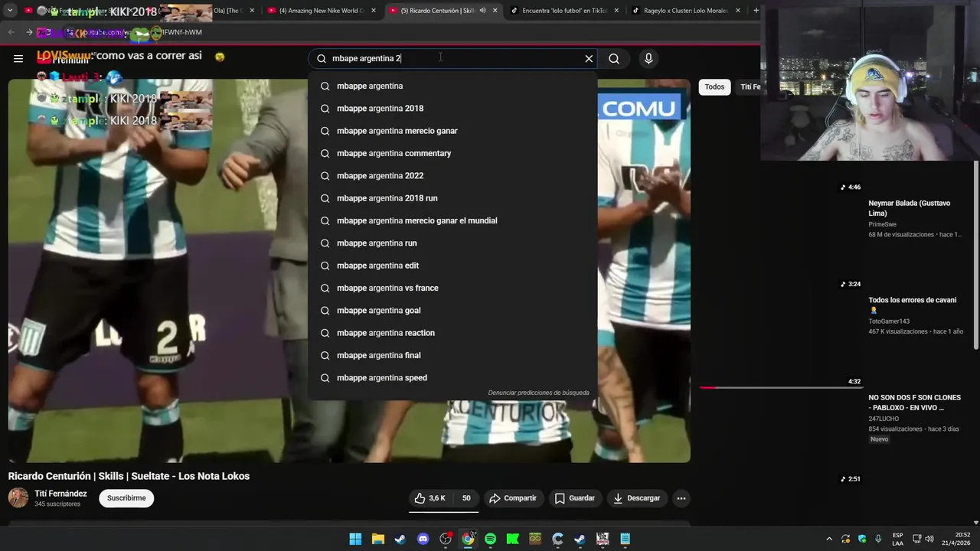Clear the search box with the X
This screenshot has width=980, height=551.
[589, 58]
